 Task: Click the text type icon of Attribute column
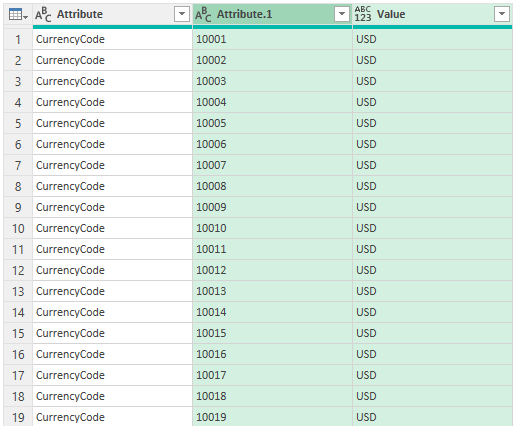tap(43, 14)
